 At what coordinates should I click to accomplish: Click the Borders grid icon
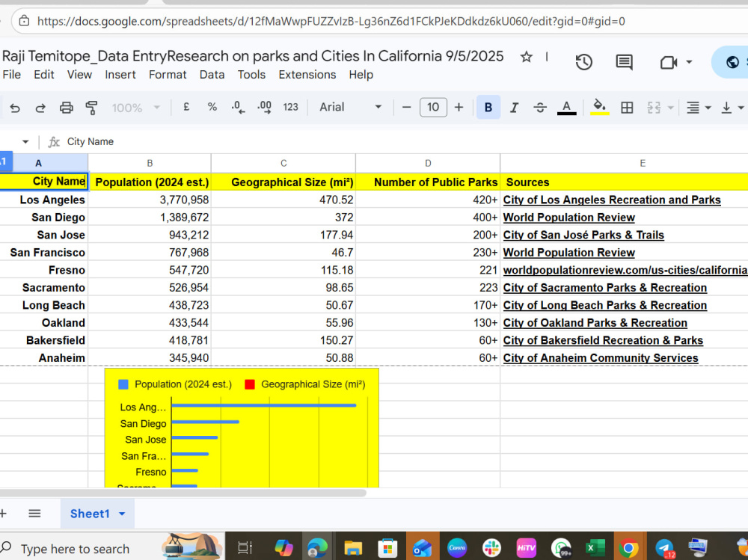click(627, 108)
